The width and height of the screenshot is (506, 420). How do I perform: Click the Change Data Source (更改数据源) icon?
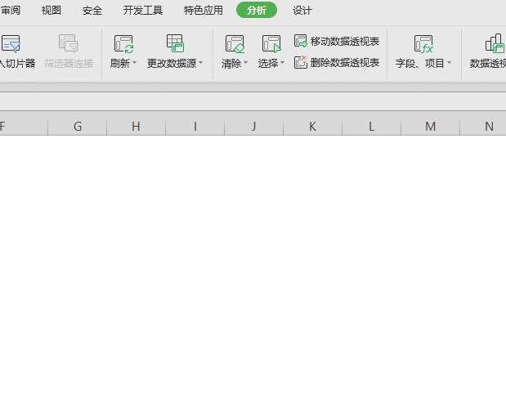coord(175,43)
